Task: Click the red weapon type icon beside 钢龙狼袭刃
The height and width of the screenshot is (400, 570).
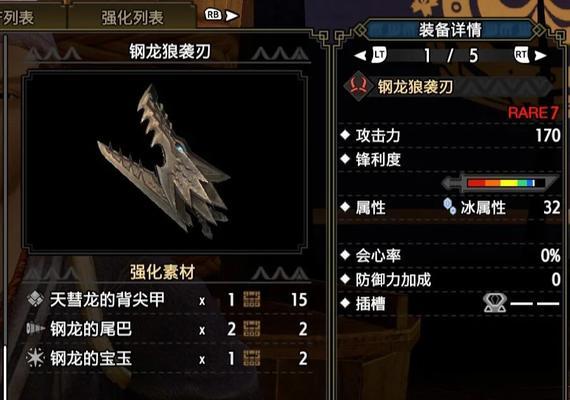Action: coord(358,86)
